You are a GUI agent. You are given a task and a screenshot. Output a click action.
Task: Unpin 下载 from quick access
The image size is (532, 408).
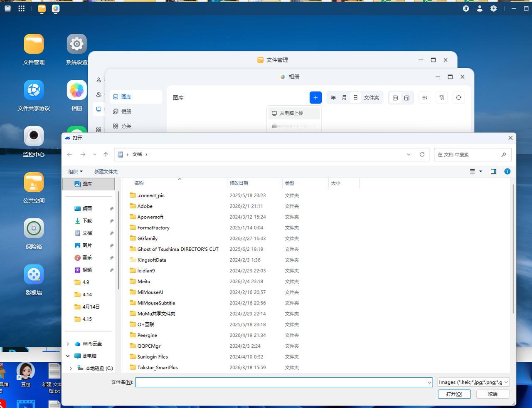point(111,221)
